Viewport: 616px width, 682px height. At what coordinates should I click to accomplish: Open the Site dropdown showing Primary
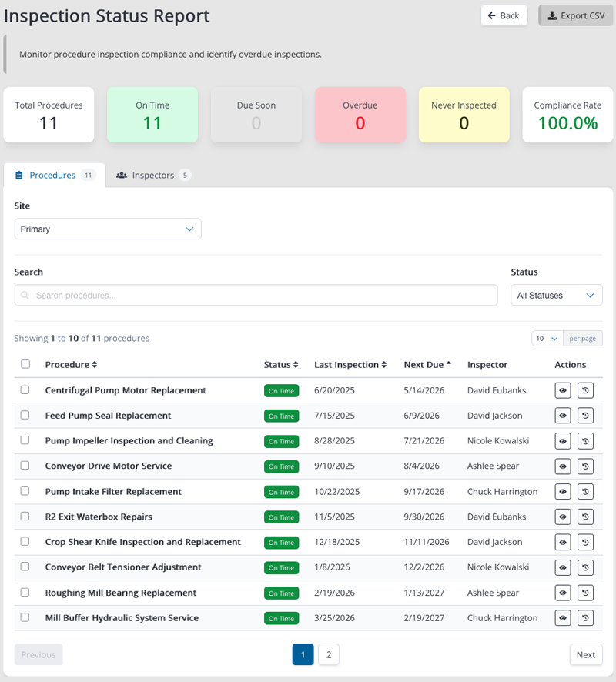click(x=108, y=229)
